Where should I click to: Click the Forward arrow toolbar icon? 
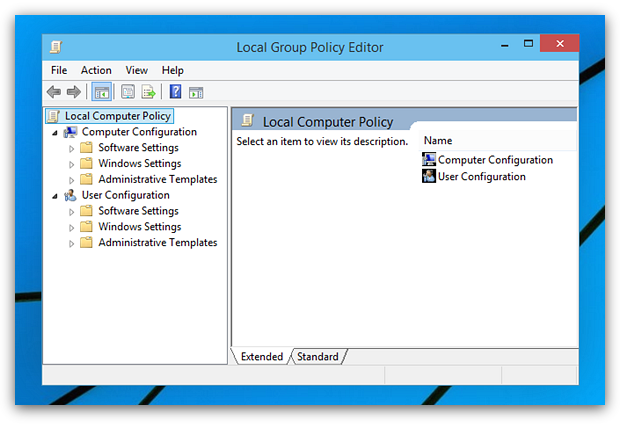[73, 93]
